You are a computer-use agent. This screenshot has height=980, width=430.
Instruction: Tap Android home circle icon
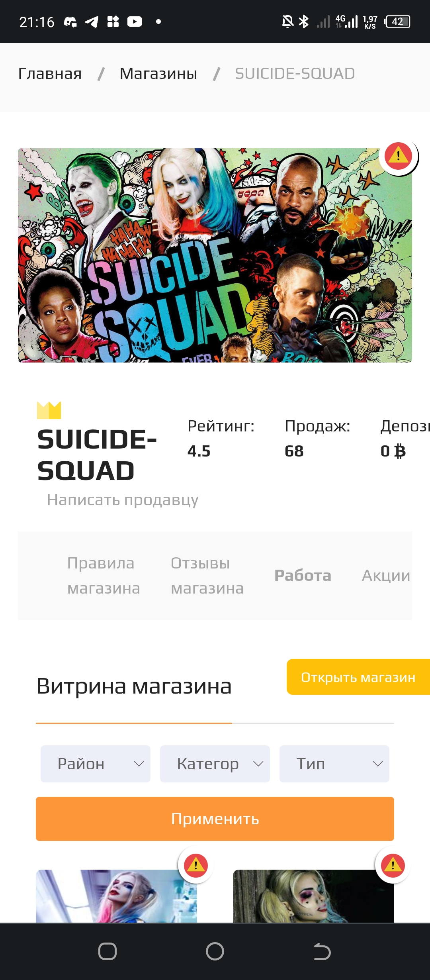click(x=215, y=952)
